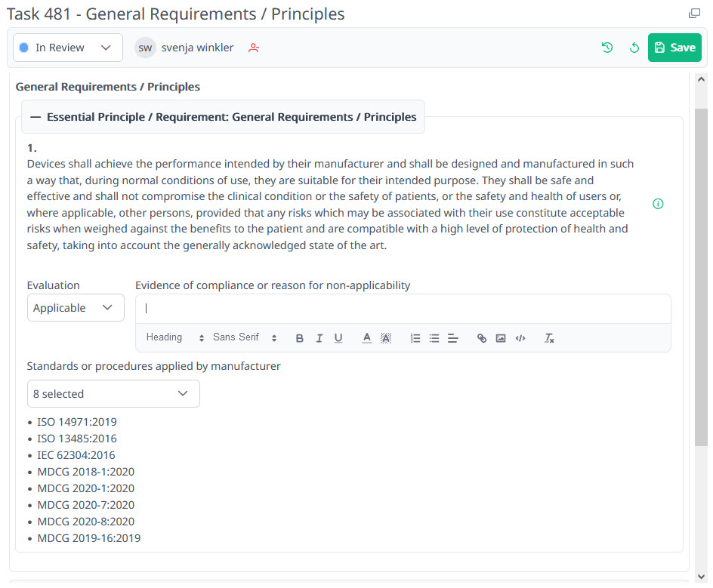This screenshot has width=713, height=588.
Task: Apply italic formatting in the evidence editor
Action: [x=319, y=338]
